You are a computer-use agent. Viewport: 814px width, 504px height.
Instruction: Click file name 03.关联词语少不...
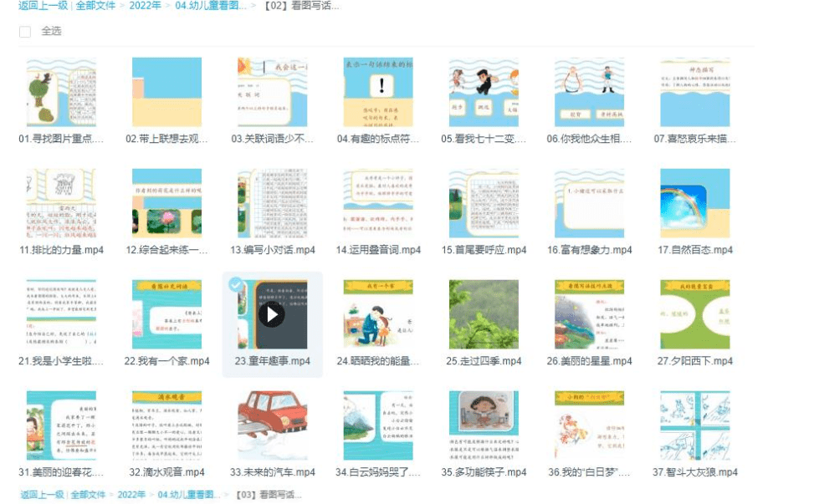pyautogui.click(x=272, y=139)
